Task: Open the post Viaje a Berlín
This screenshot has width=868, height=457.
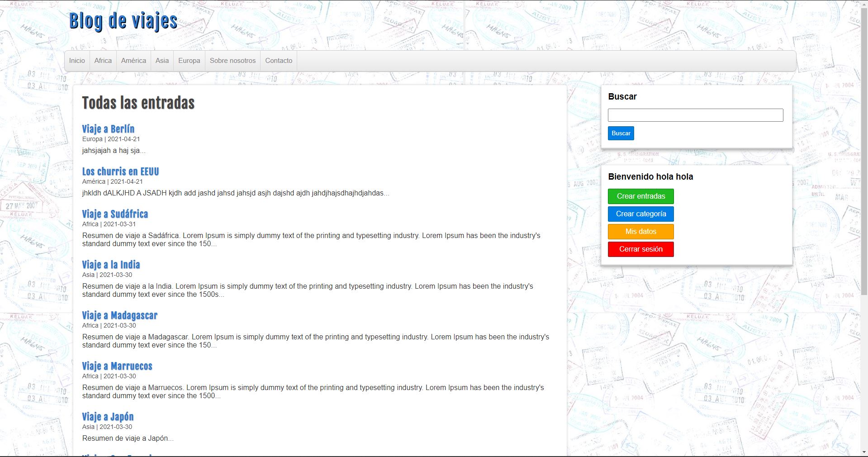Action: (108, 129)
